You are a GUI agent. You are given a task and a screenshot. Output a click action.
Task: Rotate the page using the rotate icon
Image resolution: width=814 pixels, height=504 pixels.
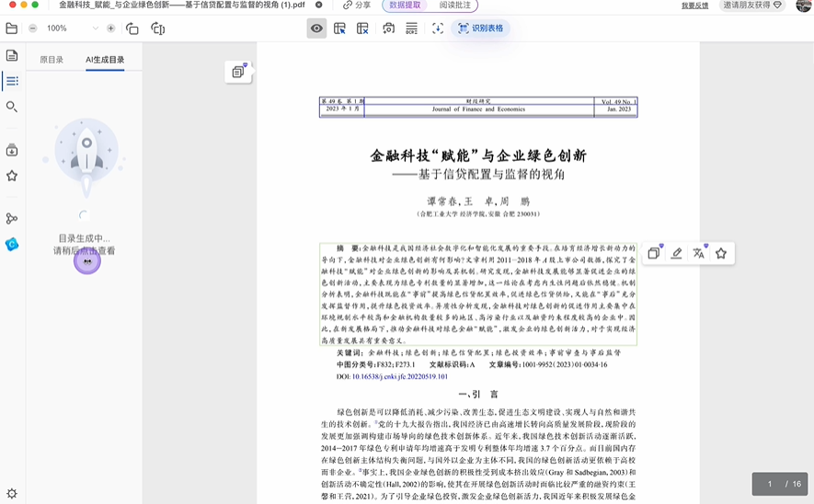click(x=132, y=29)
